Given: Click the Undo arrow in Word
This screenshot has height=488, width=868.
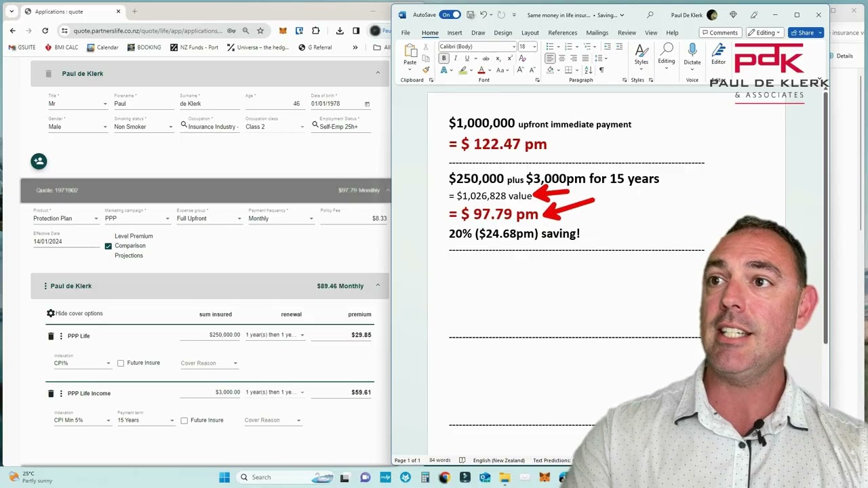Looking at the screenshot, I should [484, 15].
